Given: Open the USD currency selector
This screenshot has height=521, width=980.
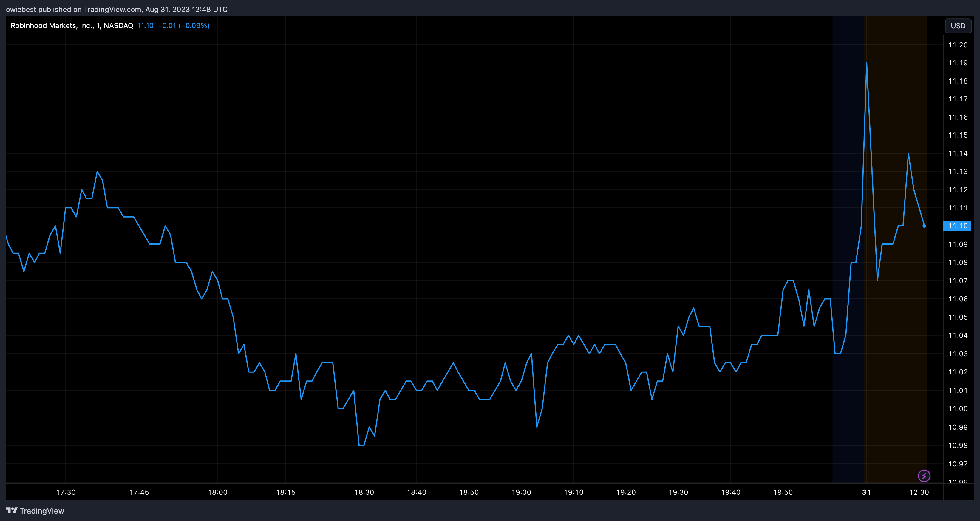Looking at the screenshot, I should (x=958, y=26).
